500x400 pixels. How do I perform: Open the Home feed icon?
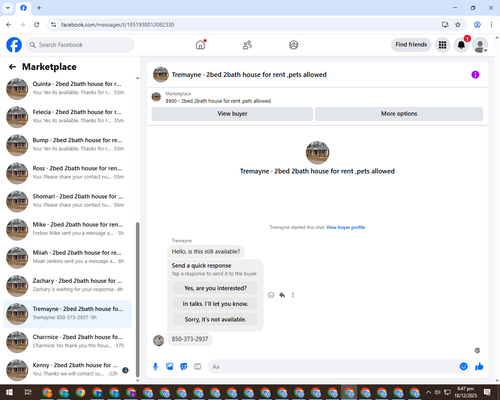pos(200,45)
